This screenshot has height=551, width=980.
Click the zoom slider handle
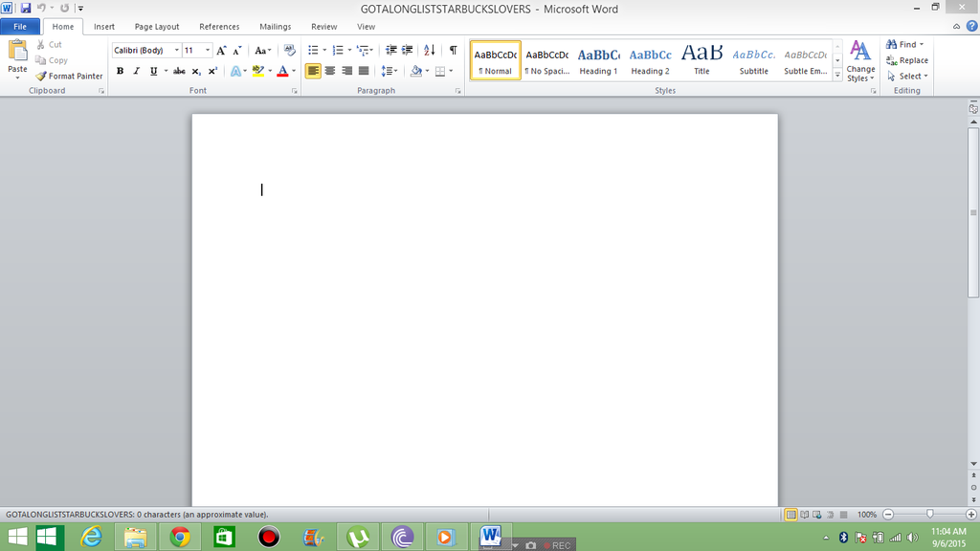tap(930, 514)
